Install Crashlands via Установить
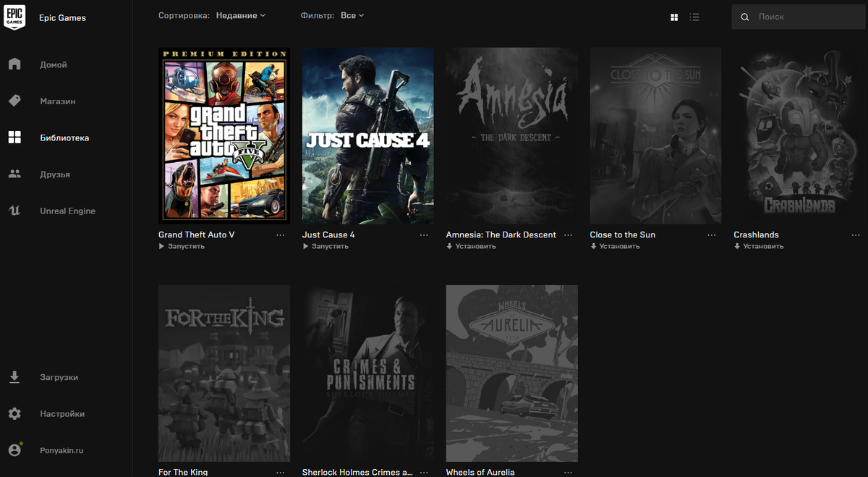This screenshot has width=868, height=477. point(759,246)
